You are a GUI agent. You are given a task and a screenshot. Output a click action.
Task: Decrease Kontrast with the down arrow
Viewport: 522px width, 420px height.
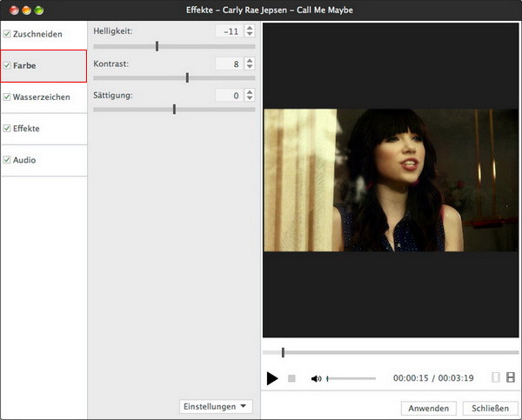click(250, 66)
